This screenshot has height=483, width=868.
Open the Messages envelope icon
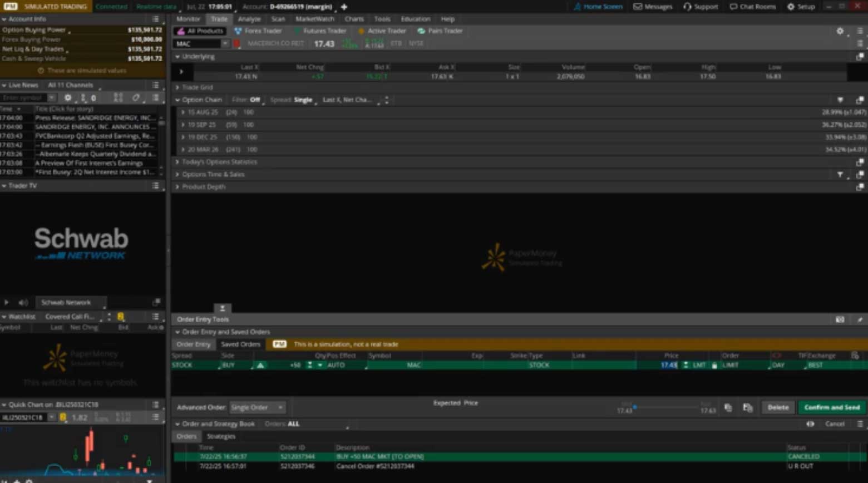[638, 7]
